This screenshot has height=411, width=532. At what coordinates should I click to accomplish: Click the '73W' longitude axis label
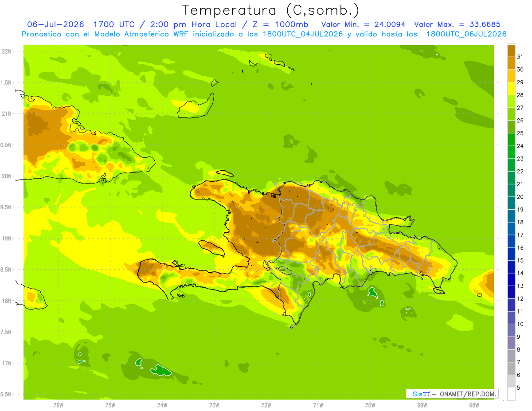tap(214, 405)
